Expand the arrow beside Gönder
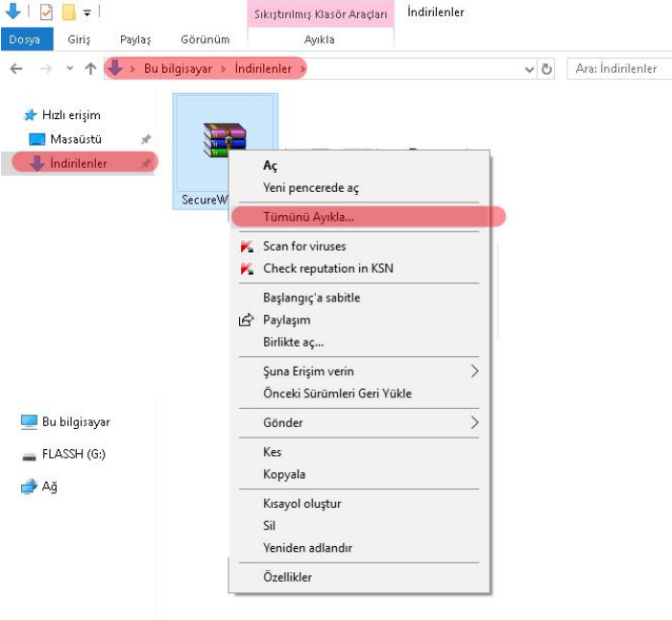 pyautogui.click(x=474, y=422)
